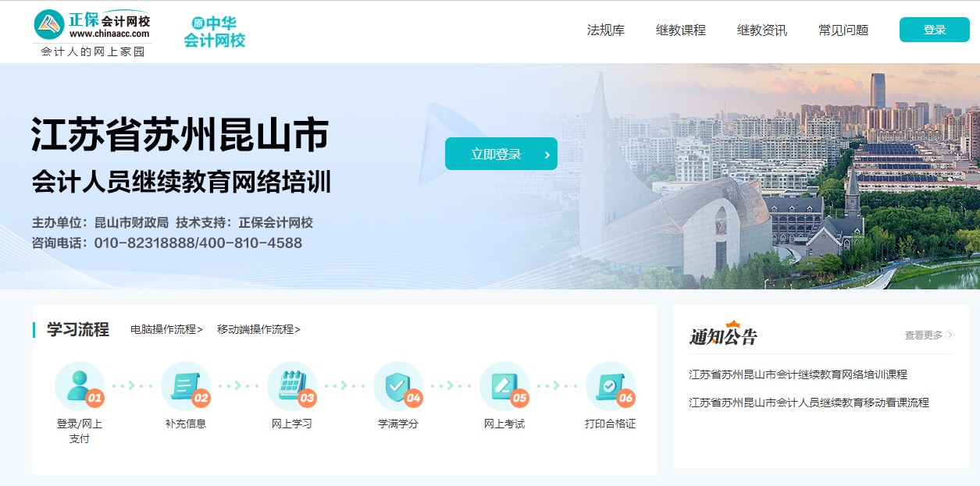Click the 主办单位 昆山市财政局 line

coord(100,222)
